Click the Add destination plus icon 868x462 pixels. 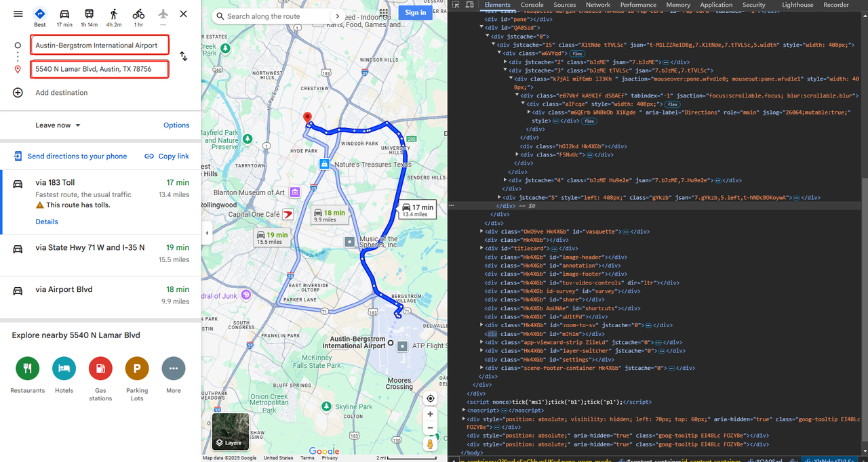coord(18,93)
